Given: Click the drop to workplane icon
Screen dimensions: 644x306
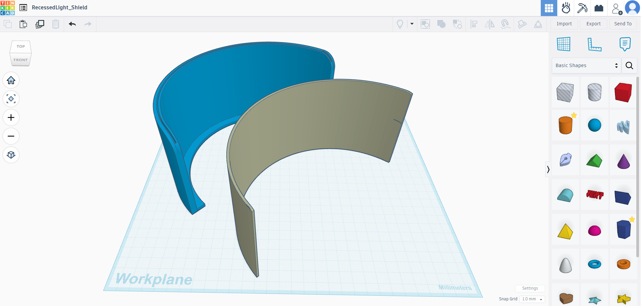Looking at the screenshot, I should (x=538, y=24).
